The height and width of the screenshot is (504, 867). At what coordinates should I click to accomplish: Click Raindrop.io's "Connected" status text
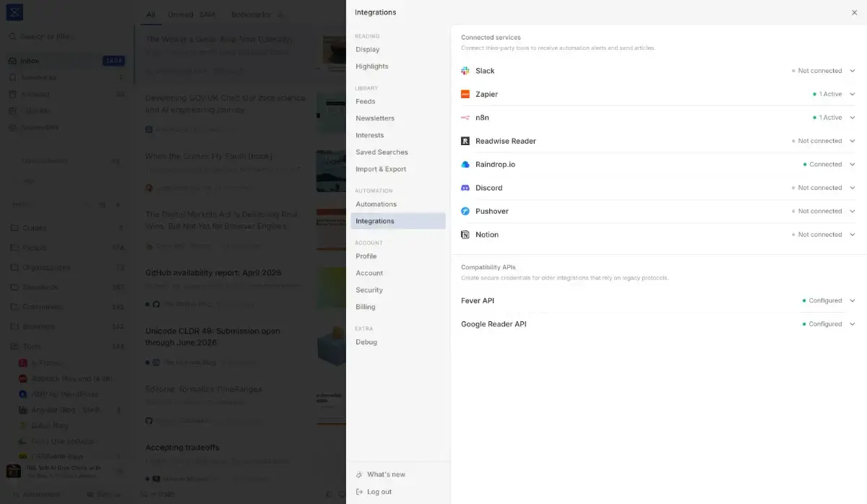tap(826, 165)
